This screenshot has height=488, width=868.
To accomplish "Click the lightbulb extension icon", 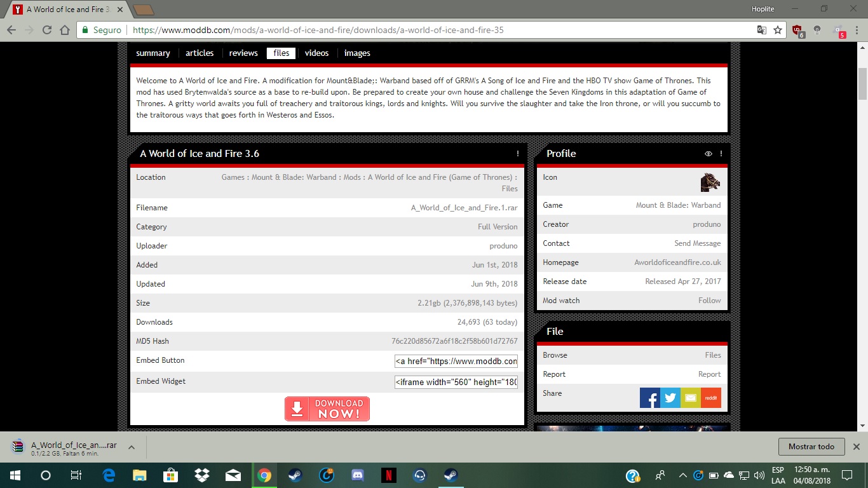I will tap(817, 30).
